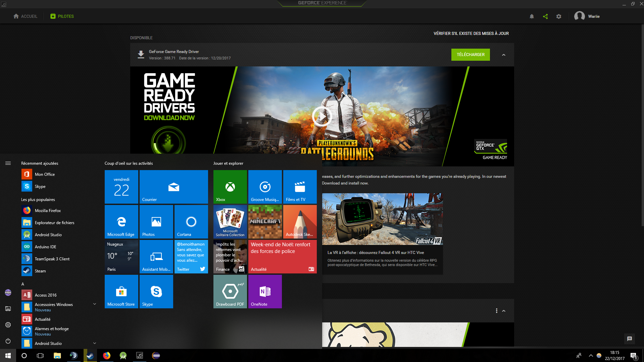644x362 pixels.
Task: Open the notifications bell in GeForce Experience
Action: click(x=532, y=16)
